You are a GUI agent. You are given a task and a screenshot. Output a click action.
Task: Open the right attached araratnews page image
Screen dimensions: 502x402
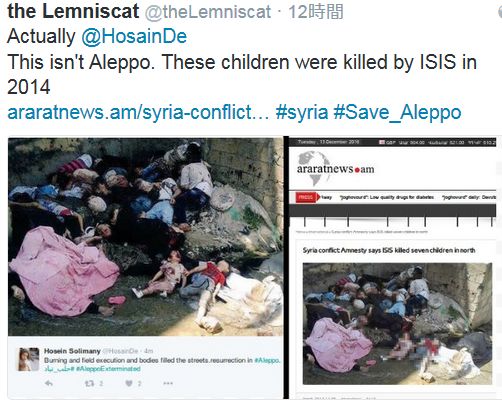pyautogui.click(x=393, y=268)
